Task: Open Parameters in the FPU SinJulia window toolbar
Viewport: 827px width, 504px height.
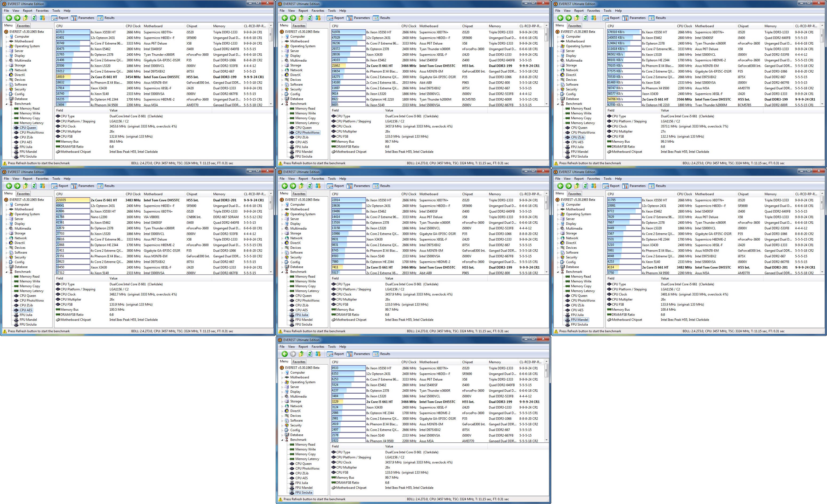Action: (358, 354)
